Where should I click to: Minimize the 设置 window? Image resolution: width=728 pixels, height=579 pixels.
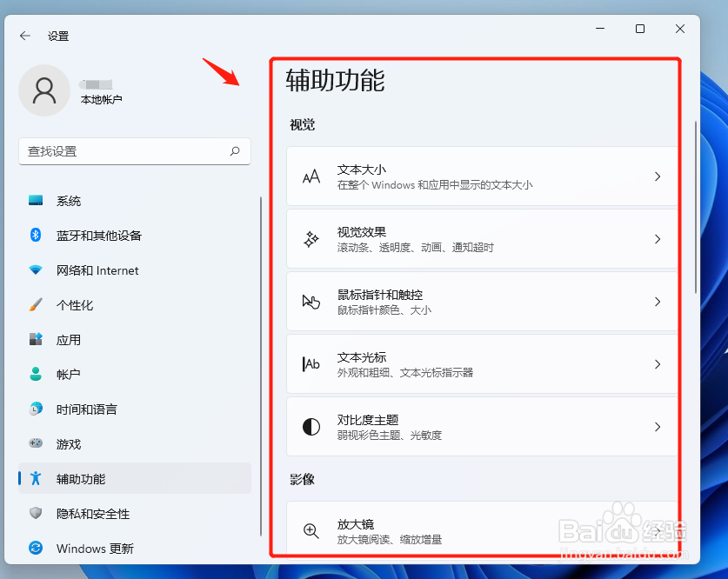(x=600, y=29)
